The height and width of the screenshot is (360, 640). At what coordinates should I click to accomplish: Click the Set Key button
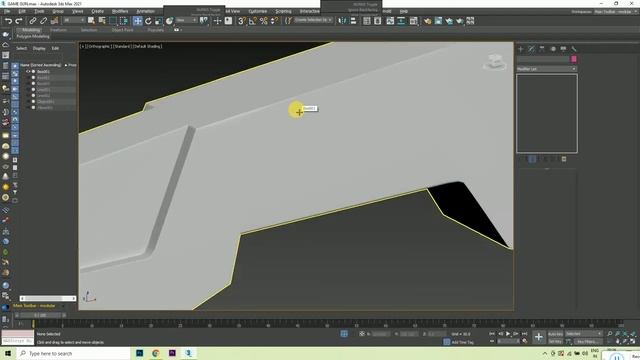[555, 342]
